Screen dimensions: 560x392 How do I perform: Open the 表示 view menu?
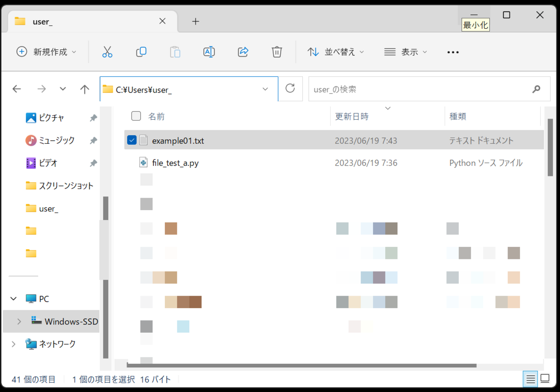tap(406, 52)
